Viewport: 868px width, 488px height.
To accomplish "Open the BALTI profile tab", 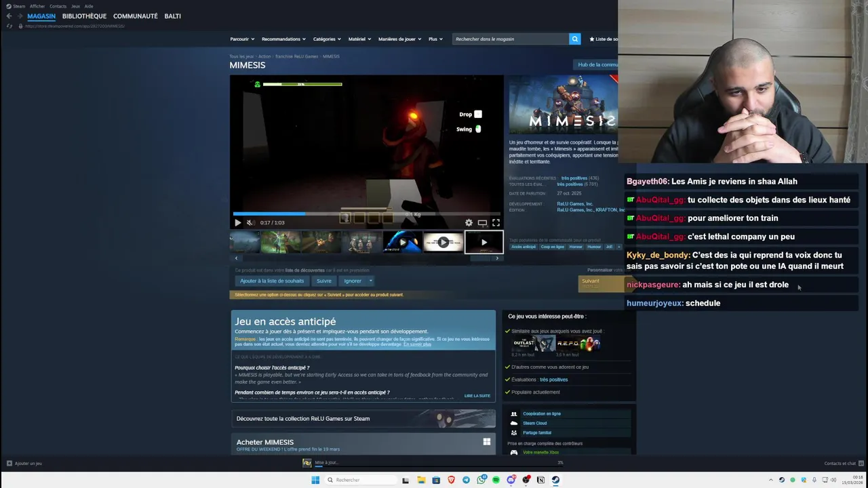I will point(173,16).
